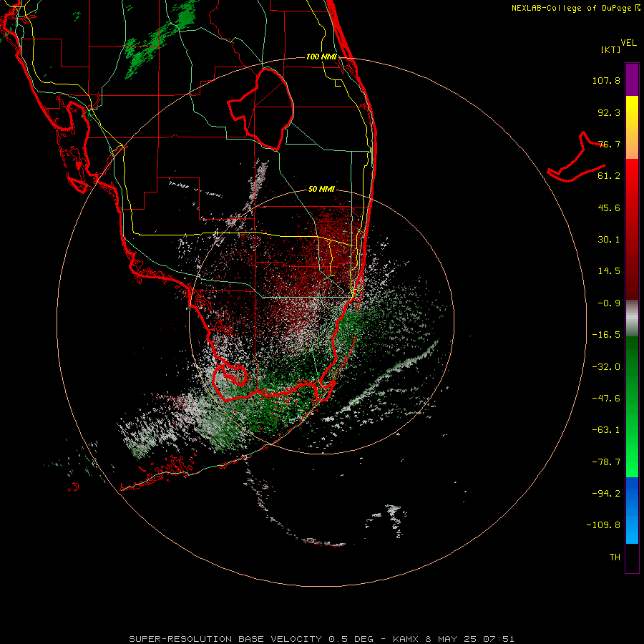644x644 pixels.
Task: Click the 107.8 legend value
Action: coord(606,80)
